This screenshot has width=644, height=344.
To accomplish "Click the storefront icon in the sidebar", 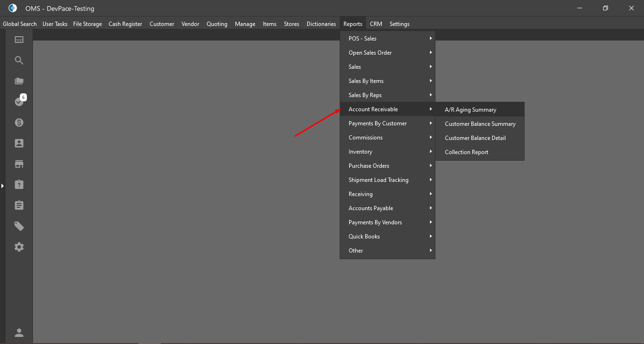I will (x=19, y=164).
